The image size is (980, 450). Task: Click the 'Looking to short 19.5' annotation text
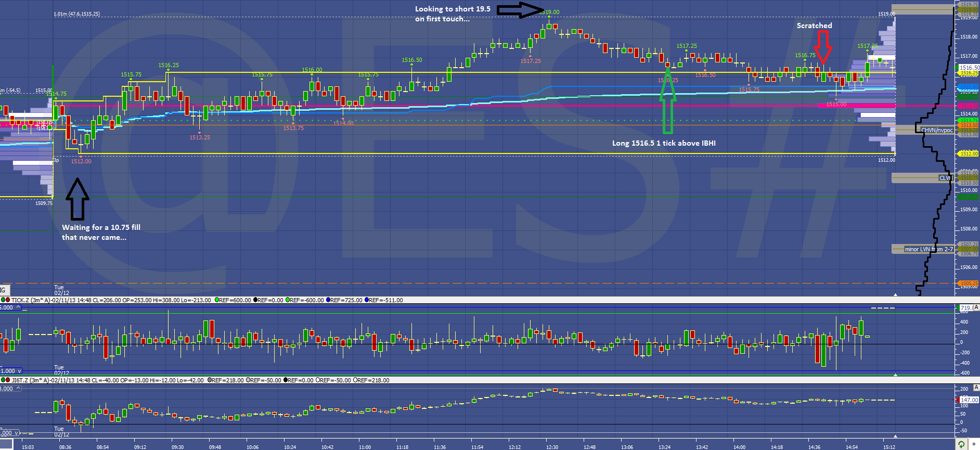(453, 9)
